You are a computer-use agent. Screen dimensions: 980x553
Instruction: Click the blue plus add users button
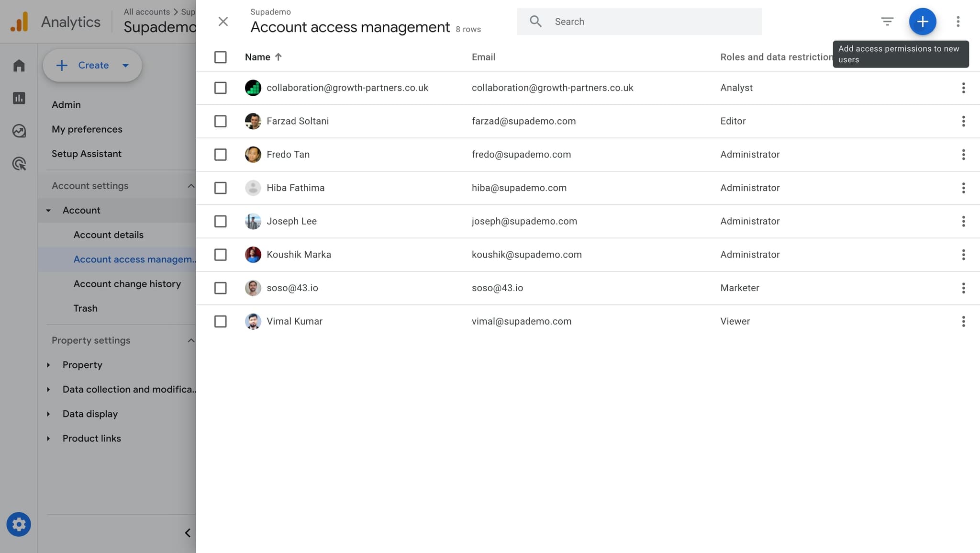922,22
